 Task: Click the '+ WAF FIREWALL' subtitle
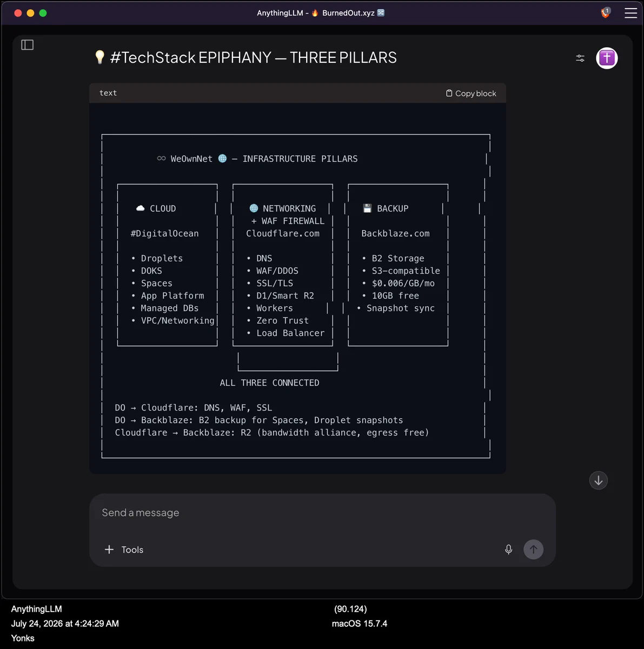click(x=288, y=221)
